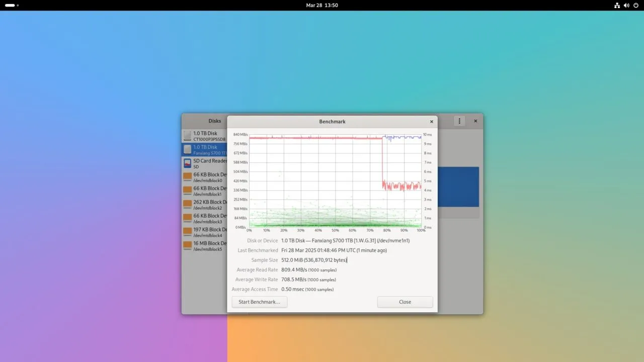Select the Fanxiang S700 disk icon
The image size is (644, 362).
(187, 149)
